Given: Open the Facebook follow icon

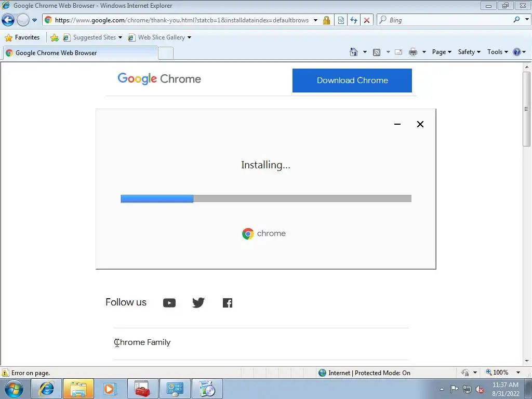Looking at the screenshot, I should point(228,303).
